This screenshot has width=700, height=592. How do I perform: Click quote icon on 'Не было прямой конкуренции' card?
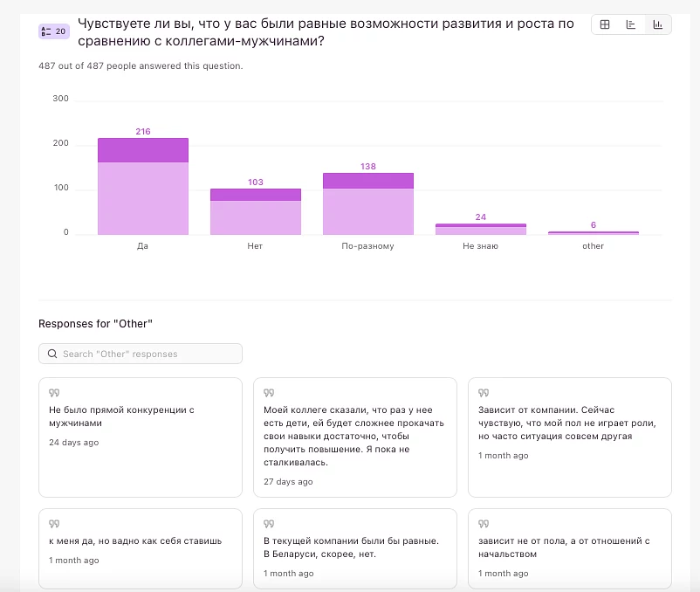point(53,393)
